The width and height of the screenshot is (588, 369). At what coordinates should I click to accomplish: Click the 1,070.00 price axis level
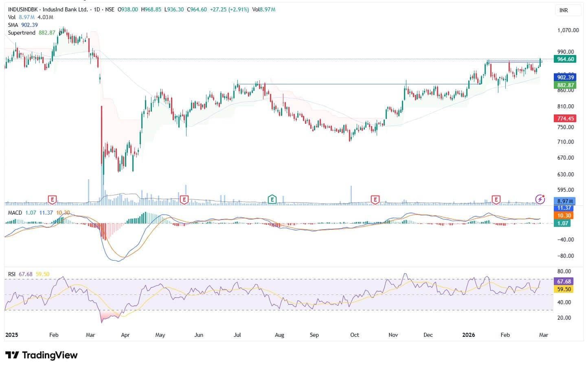click(x=568, y=30)
